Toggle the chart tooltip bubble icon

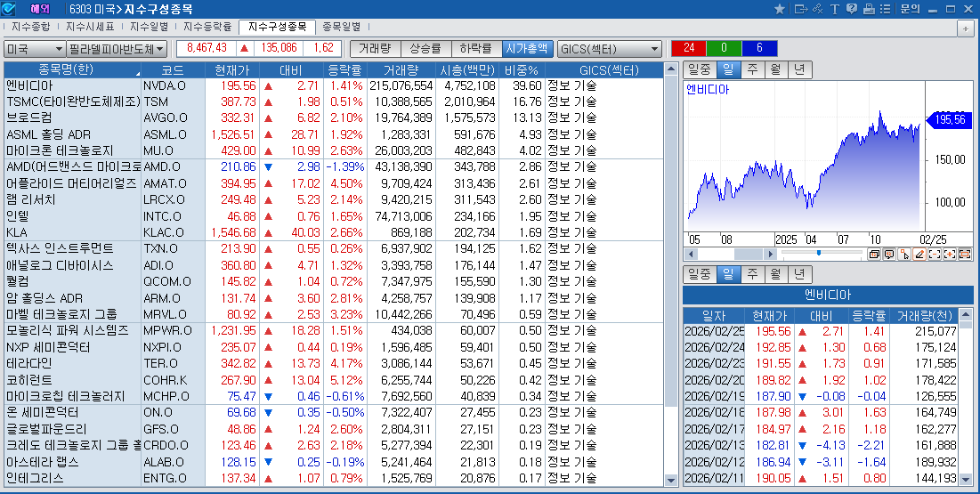(888, 254)
